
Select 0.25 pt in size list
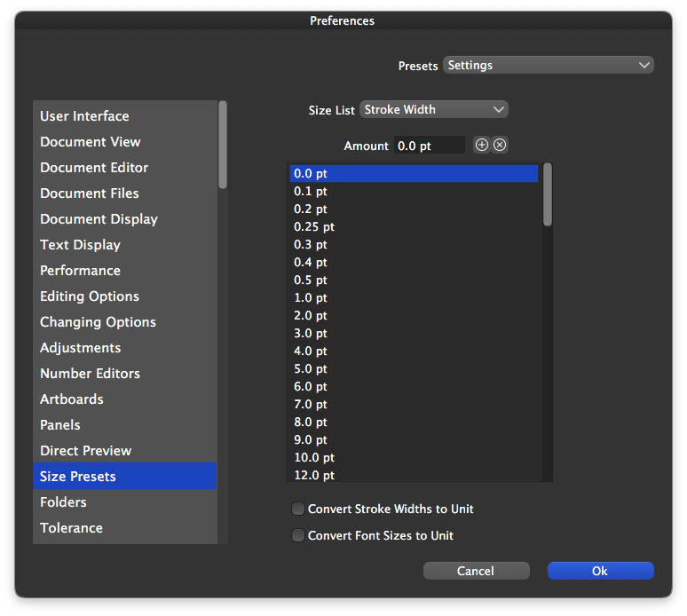point(314,227)
